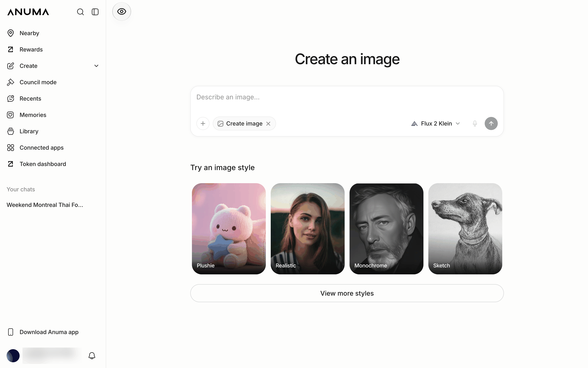Click the Create image chip label
588x368 pixels.
(244, 124)
